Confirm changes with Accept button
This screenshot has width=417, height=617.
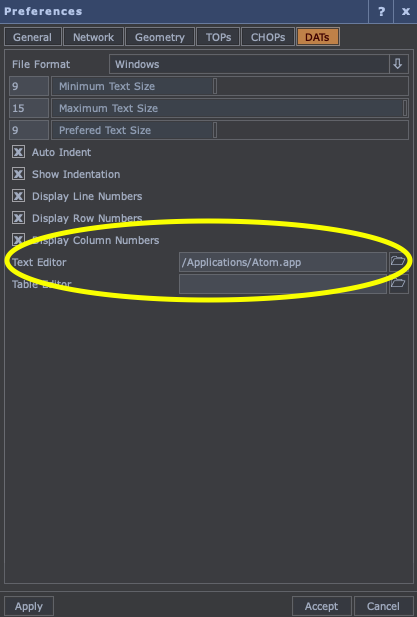pyautogui.click(x=321, y=606)
